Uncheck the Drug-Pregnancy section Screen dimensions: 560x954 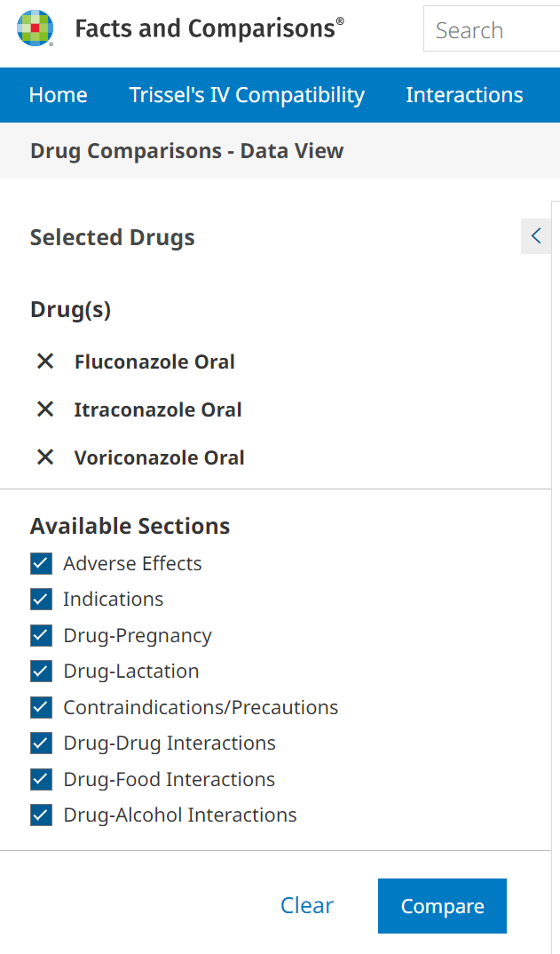(42, 636)
